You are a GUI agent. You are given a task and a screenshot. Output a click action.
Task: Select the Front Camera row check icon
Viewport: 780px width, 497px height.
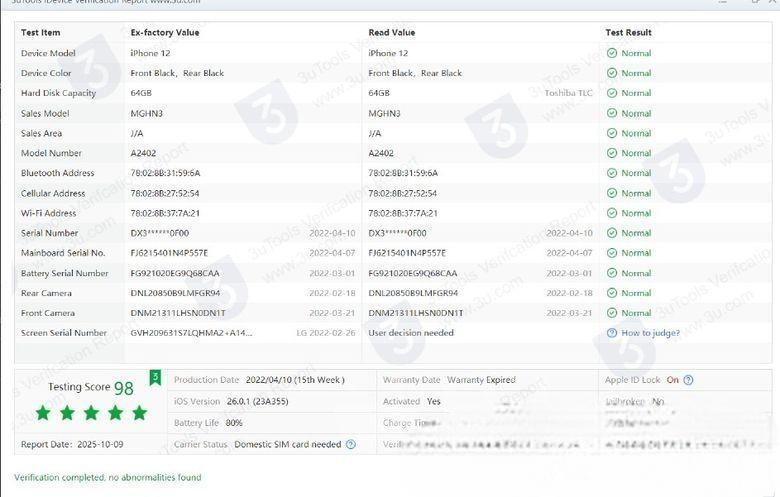(x=611, y=313)
